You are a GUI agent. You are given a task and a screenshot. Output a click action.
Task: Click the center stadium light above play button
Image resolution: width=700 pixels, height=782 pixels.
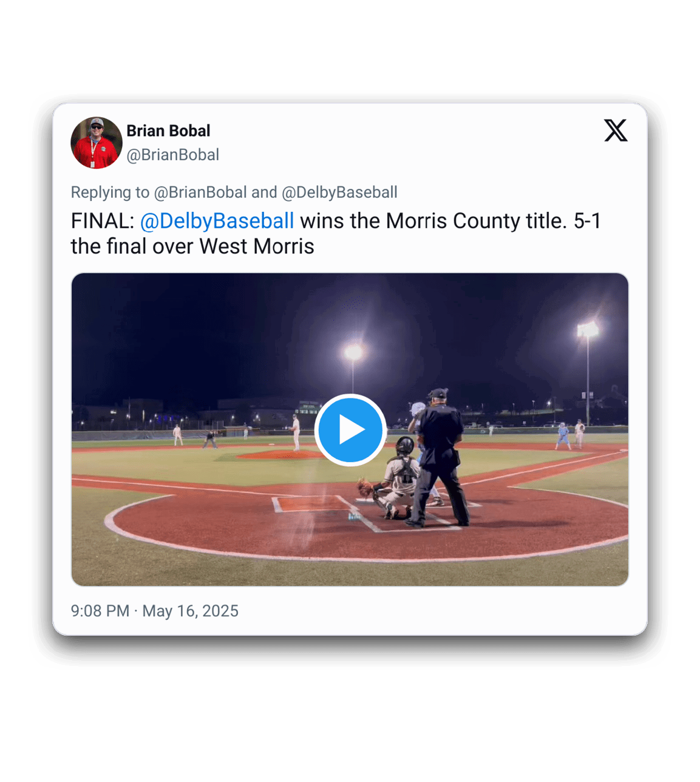pyautogui.click(x=353, y=352)
